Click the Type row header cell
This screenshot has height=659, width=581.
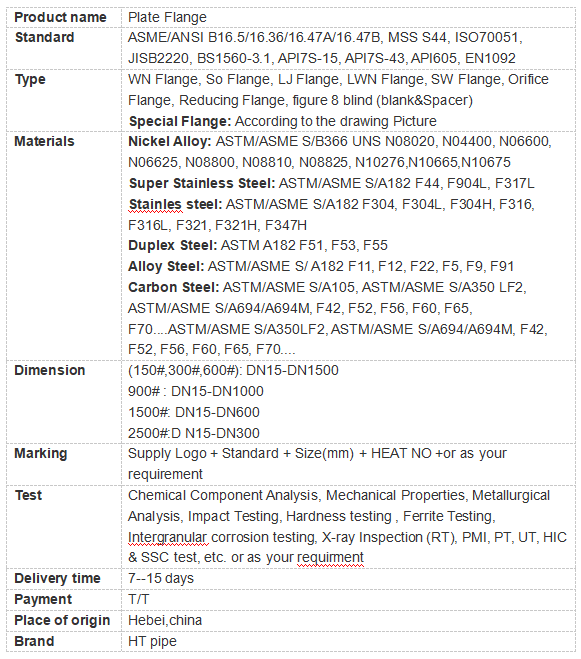click(x=64, y=100)
